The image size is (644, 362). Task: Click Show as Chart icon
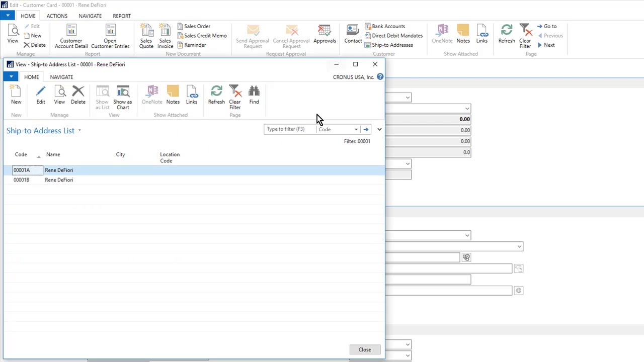point(123,98)
